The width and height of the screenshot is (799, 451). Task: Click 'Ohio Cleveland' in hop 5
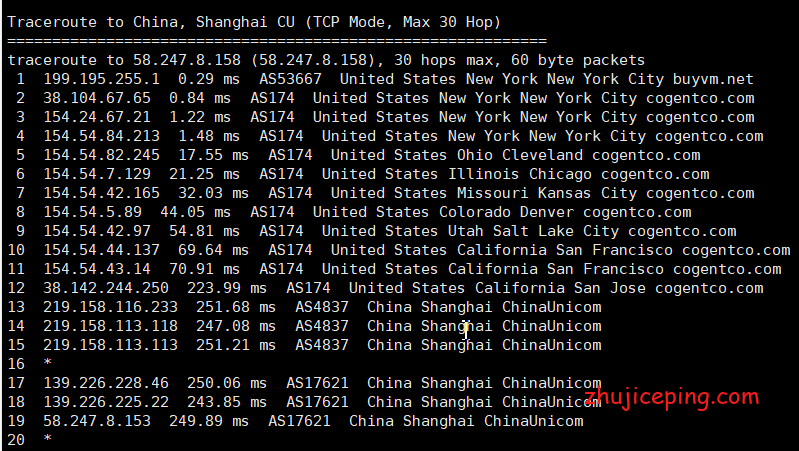click(520, 155)
